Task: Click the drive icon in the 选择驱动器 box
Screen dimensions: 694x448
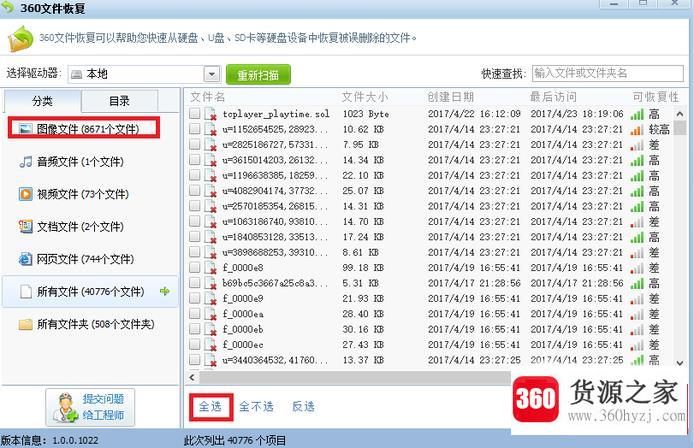Action: (77, 74)
